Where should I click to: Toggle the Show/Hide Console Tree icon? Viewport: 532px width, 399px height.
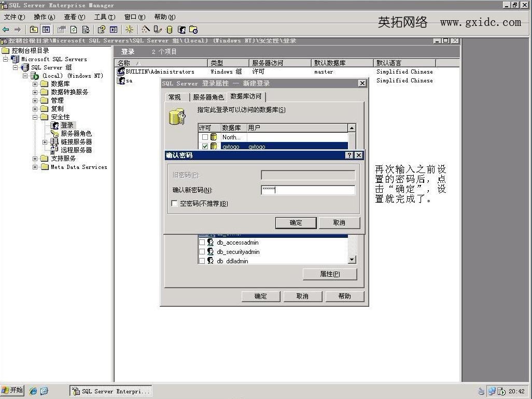click(x=46, y=30)
